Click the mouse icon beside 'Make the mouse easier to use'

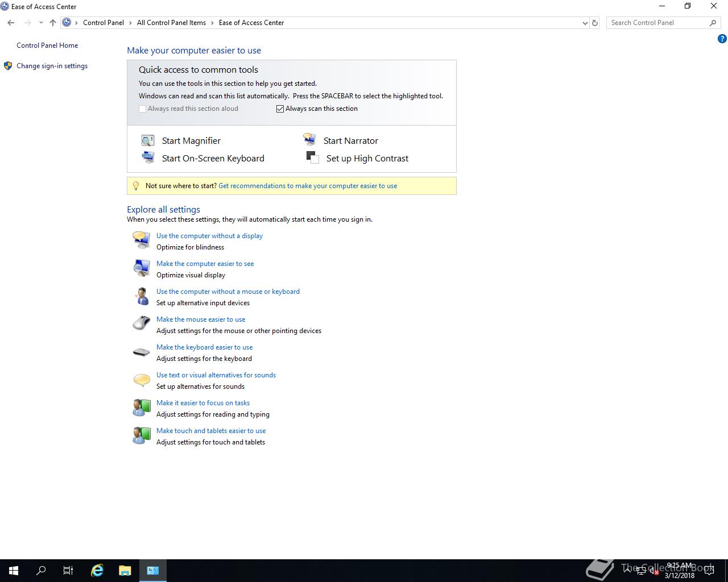pos(141,323)
